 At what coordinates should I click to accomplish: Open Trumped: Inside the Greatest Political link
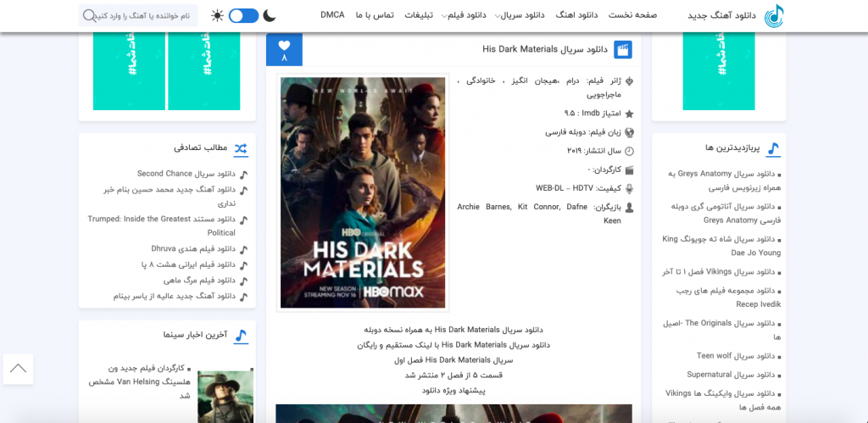point(161,225)
